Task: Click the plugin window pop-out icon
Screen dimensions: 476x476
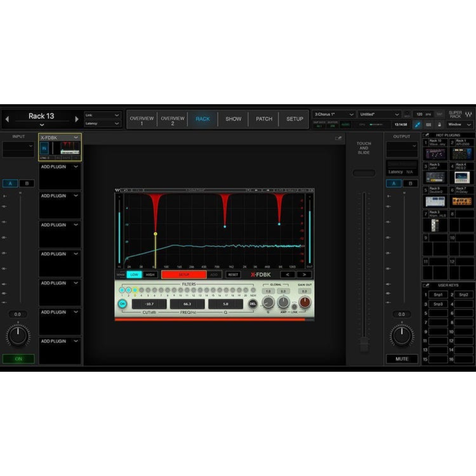Action: 338,138
